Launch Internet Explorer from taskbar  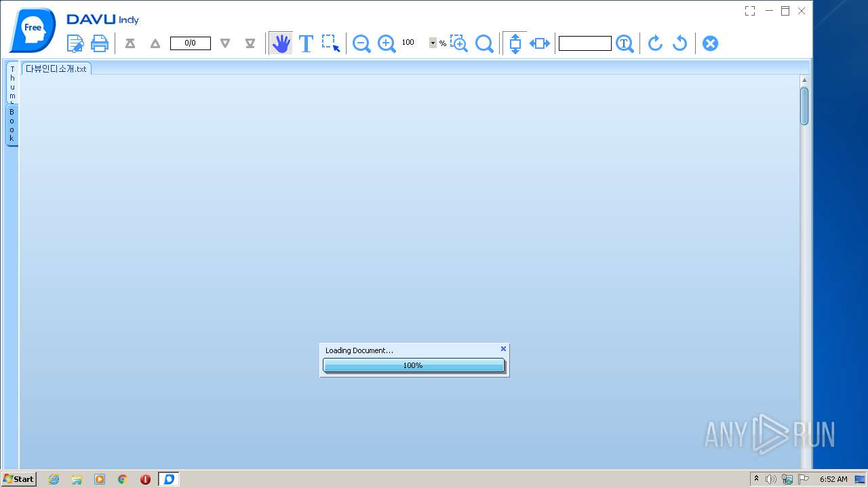coord(54,479)
